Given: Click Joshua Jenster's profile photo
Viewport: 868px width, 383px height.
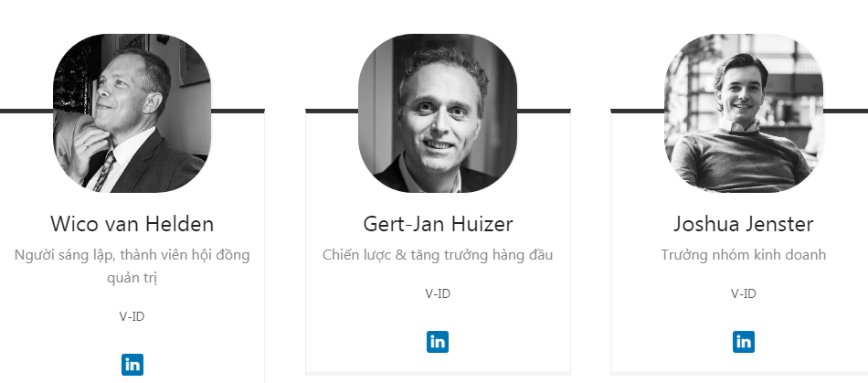Looking at the screenshot, I should coord(744,113).
